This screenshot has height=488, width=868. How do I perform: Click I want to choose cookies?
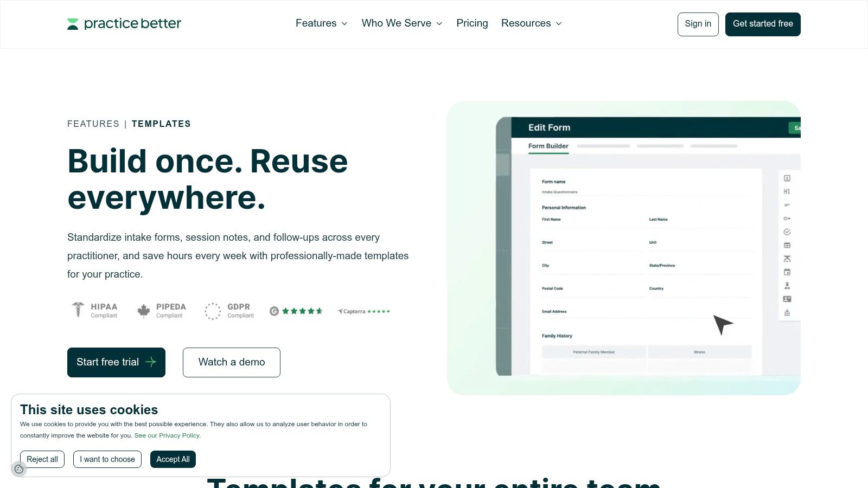tap(107, 459)
